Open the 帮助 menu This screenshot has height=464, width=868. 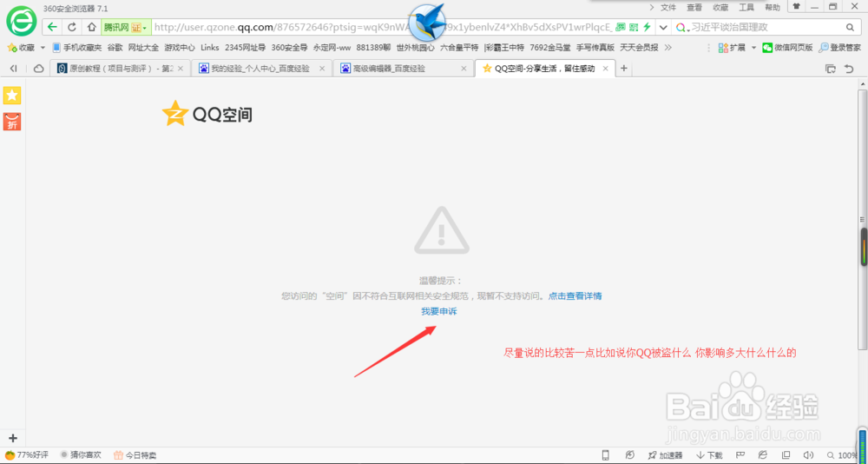coord(773,7)
